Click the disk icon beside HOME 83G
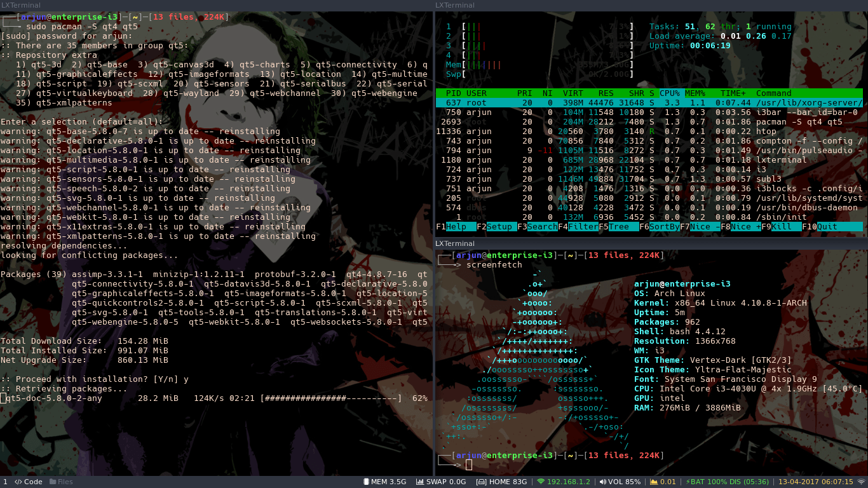This screenshot has height=488, width=868. coord(481,482)
